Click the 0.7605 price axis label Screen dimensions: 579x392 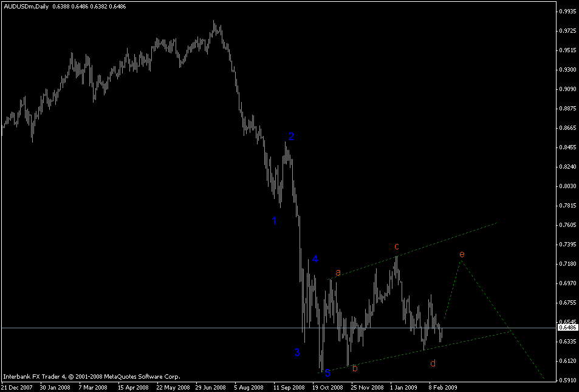click(x=566, y=225)
